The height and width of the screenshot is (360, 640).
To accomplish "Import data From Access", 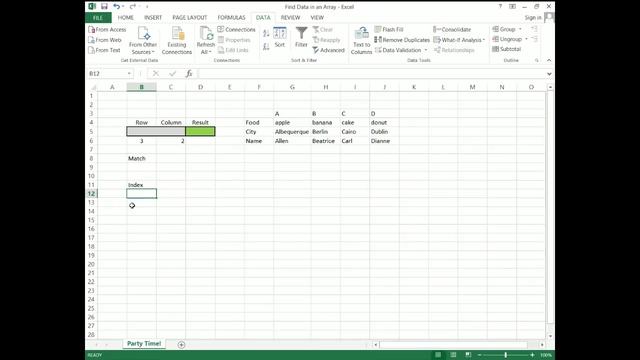I will click(x=107, y=29).
